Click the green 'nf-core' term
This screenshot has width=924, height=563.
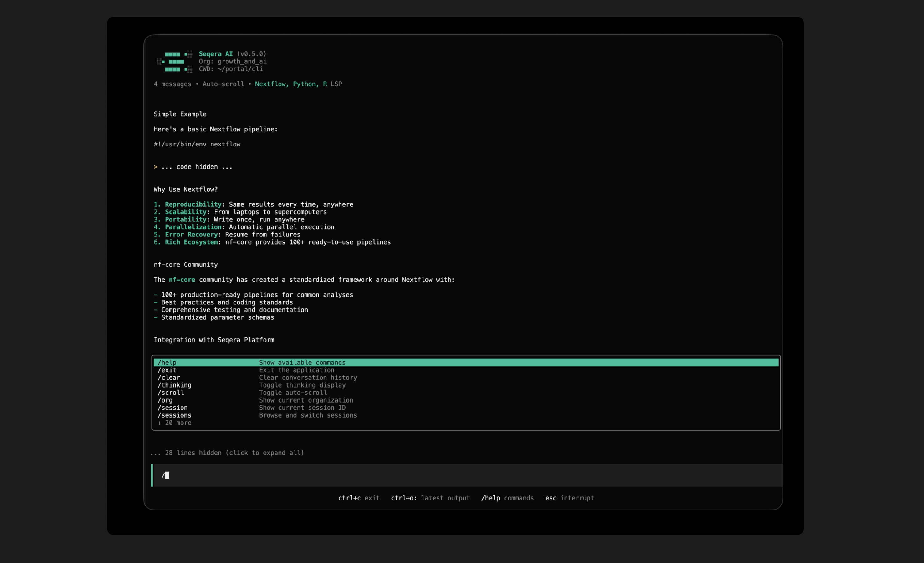coord(182,280)
